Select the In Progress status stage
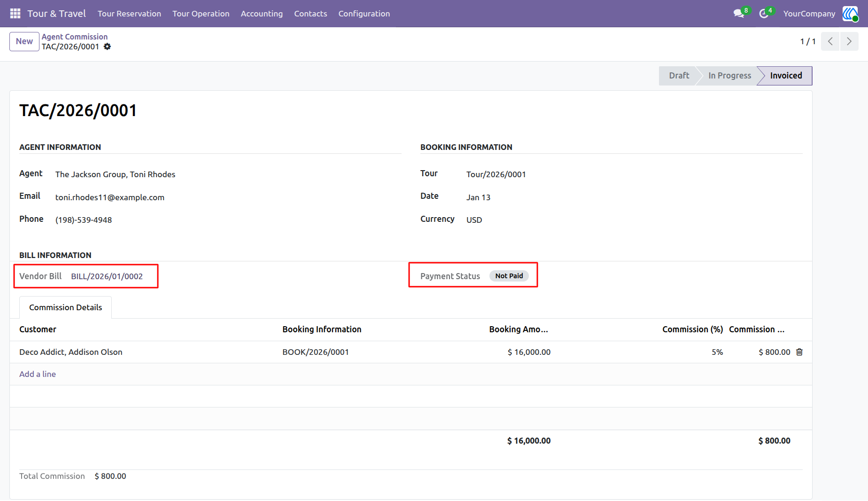The width and height of the screenshot is (868, 501). click(729, 76)
